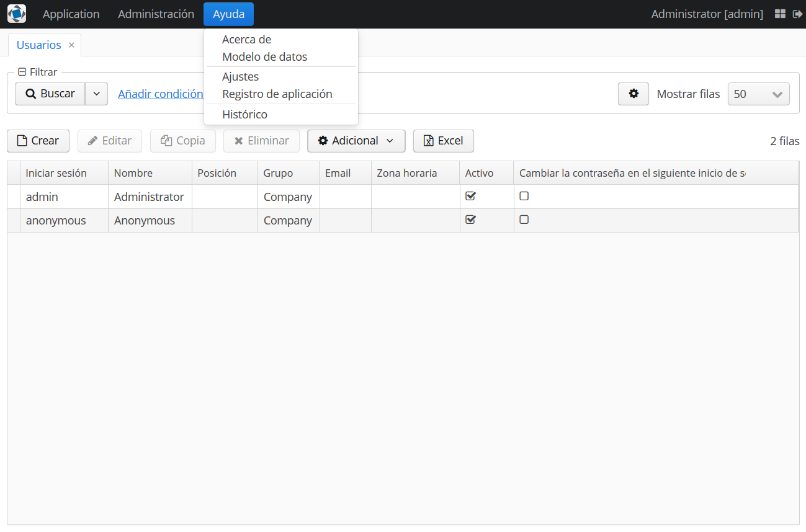Enable password change checkbox for admin

(x=524, y=196)
